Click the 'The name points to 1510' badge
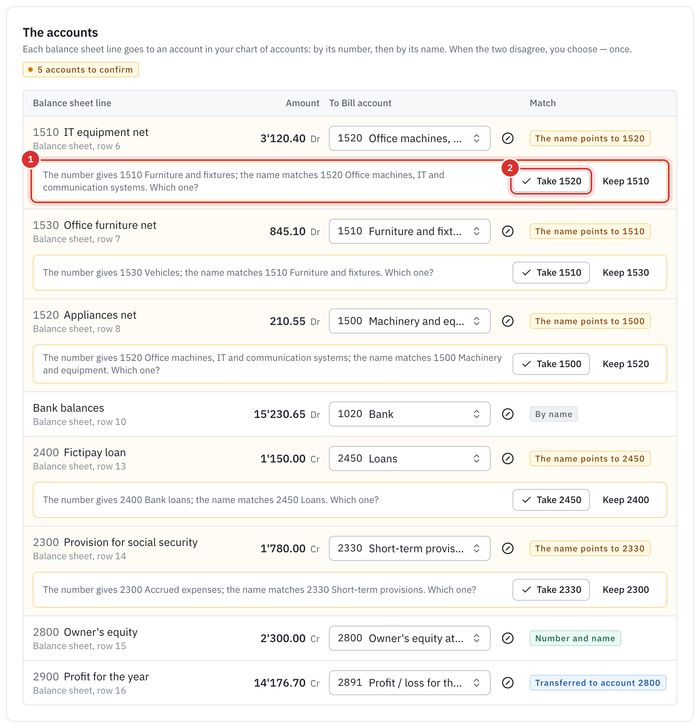 [590, 231]
